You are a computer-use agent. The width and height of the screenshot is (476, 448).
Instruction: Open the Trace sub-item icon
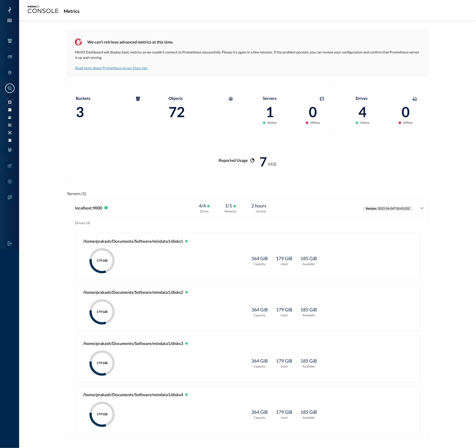pyautogui.click(x=10, y=125)
